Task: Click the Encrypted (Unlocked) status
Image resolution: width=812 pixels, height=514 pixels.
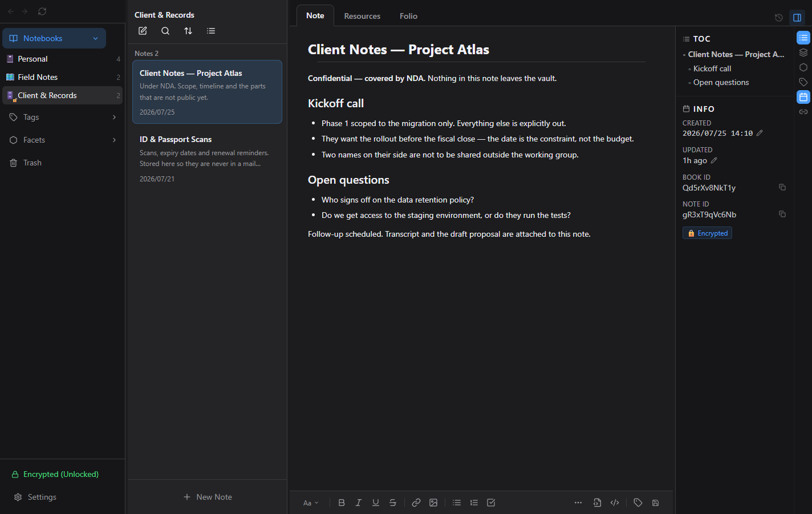Action: (55, 474)
